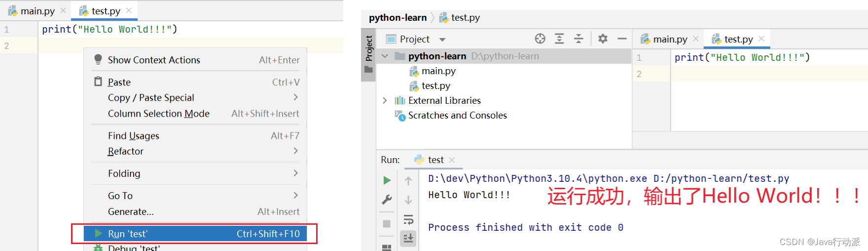Switch to main.py tab in right editor
The width and height of the screenshot is (868, 251).
[x=669, y=39]
